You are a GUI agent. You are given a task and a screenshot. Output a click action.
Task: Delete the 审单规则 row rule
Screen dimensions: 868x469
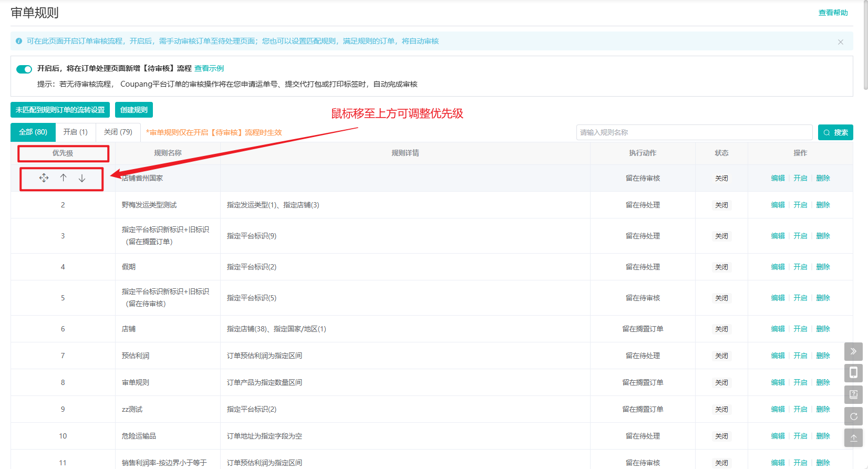(x=823, y=383)
